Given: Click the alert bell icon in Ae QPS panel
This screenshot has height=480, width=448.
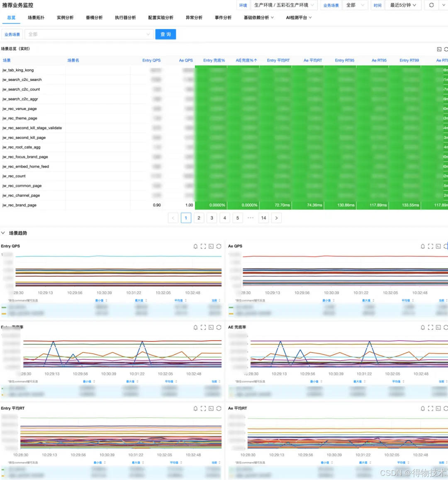Looking at the screenshot, I should point(423,246).
